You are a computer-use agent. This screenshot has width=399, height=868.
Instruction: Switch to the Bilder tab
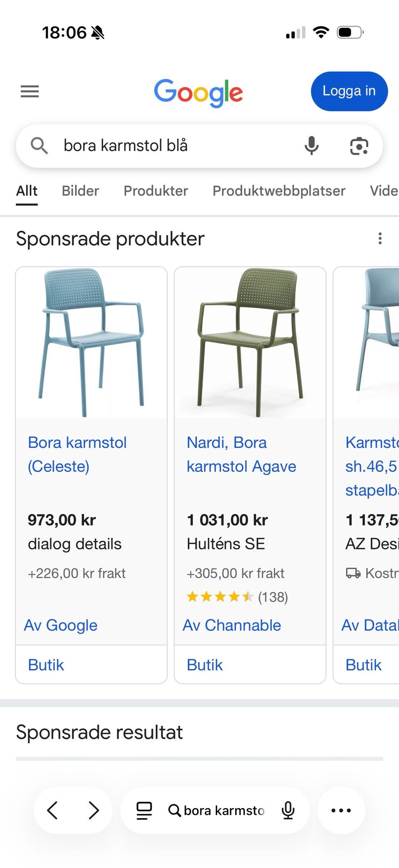click(x=80, y=191)
